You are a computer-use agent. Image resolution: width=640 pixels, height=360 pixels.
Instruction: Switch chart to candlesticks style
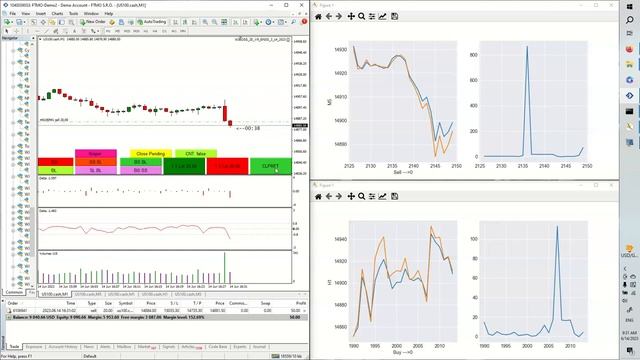click(x=185, y=22)
